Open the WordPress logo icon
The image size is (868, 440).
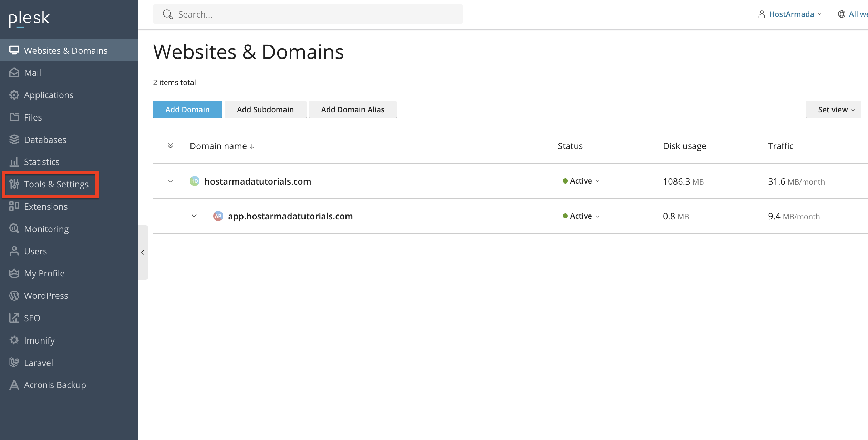[14, 296]
